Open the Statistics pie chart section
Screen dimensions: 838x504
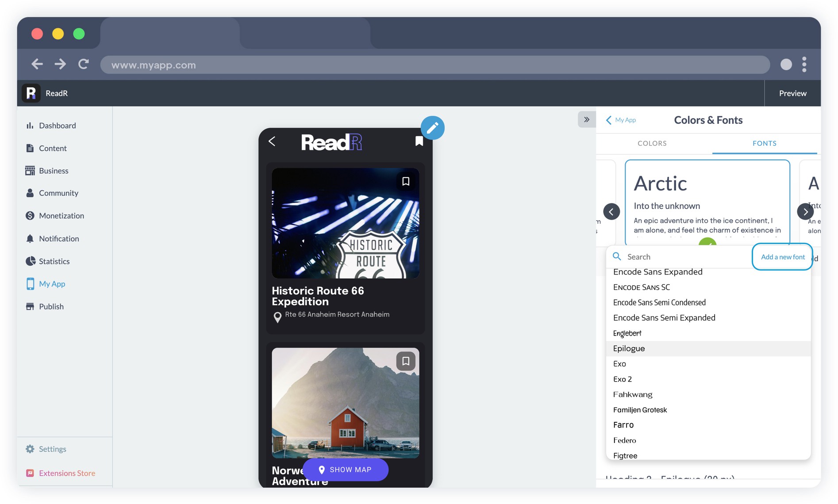[54, 261]
